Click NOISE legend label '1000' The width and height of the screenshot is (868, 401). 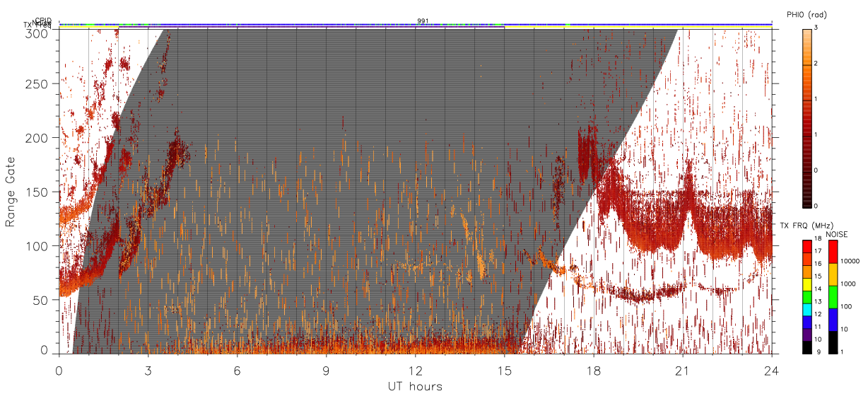[850, 284]
